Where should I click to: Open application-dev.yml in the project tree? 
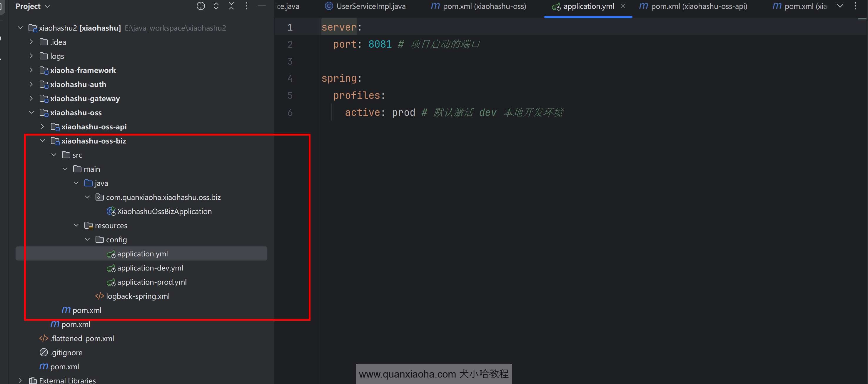(x=150, y=268)
